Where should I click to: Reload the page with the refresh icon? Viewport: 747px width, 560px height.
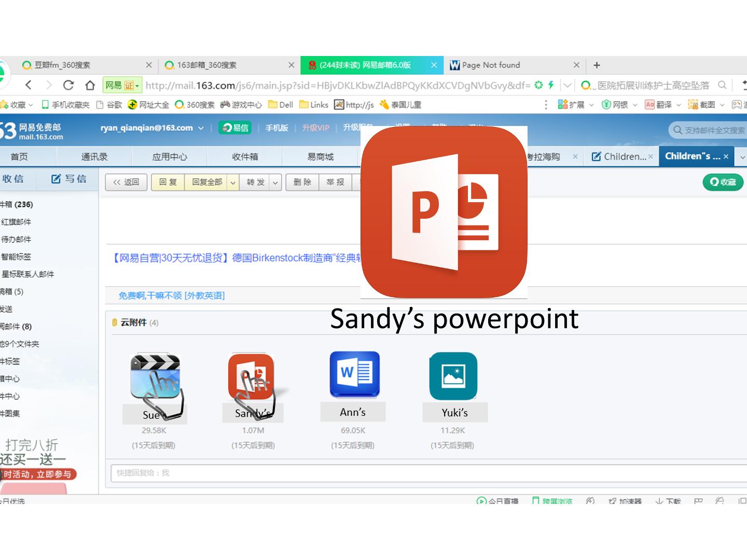pos(68,85)
